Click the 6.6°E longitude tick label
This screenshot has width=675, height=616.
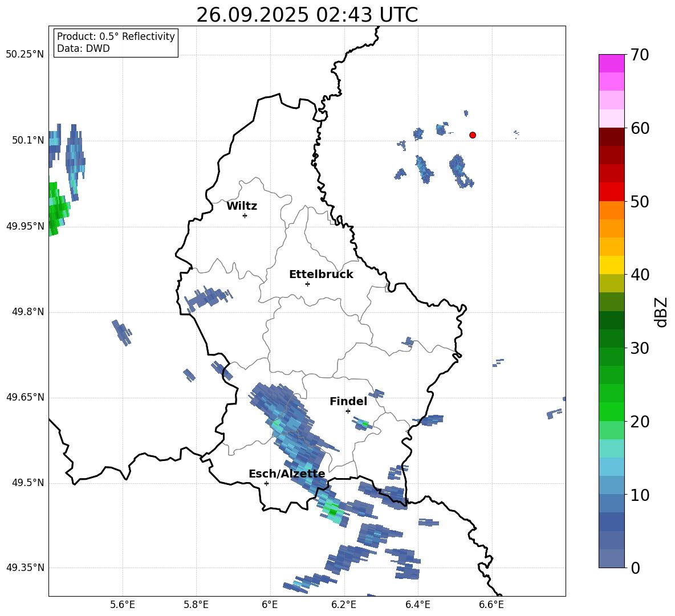pos(491,605)
